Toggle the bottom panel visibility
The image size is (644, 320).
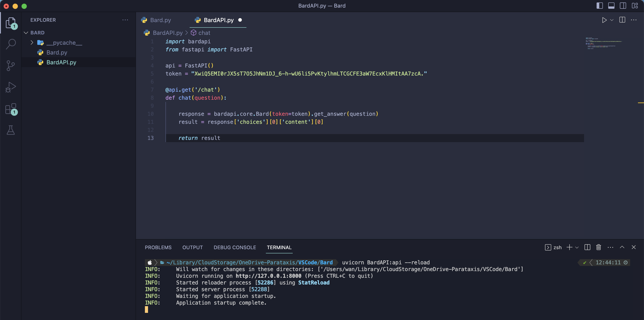click(611, 6)
